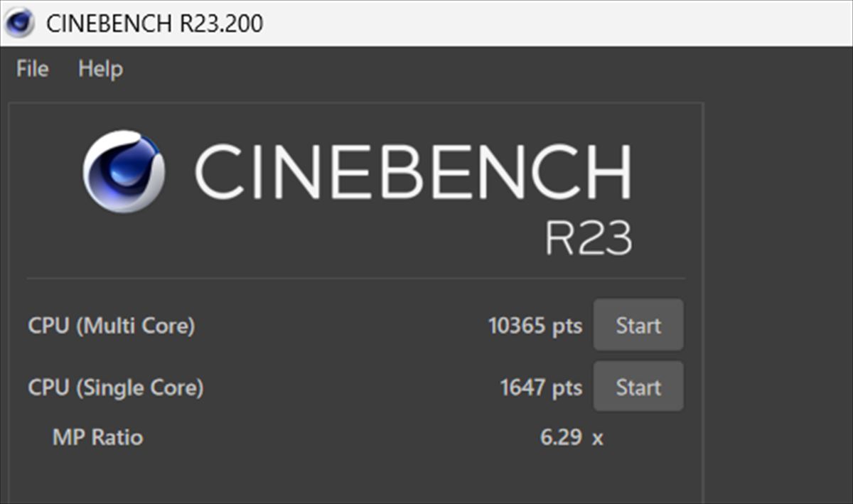Start the CPU Single Core benchmark
Image resolution: width=853 pixels, height=504 pixels.
[638, 387]
